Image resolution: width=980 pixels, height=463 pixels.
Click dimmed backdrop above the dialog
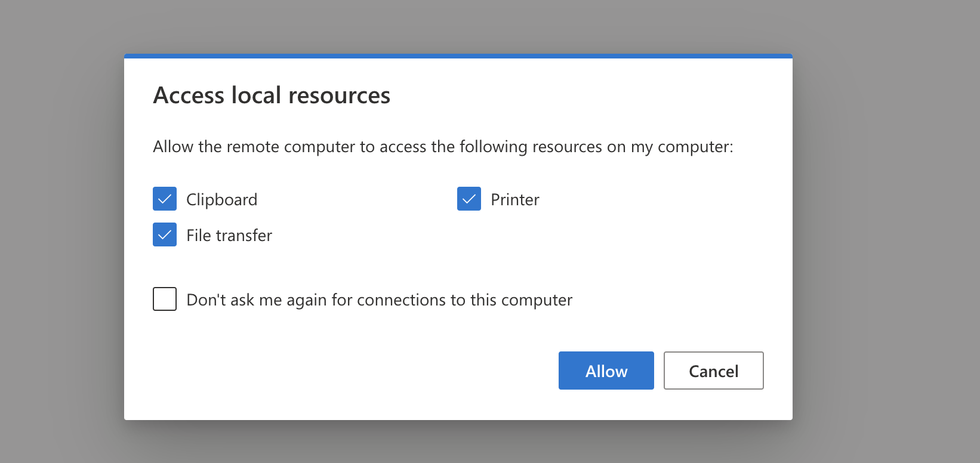[458, 25]
